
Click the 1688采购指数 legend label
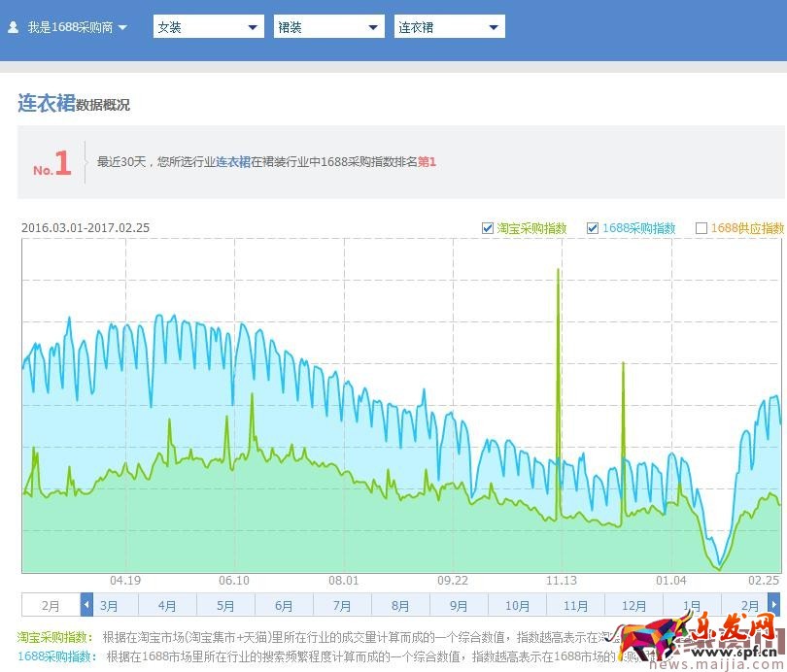[x=641, y=228]
